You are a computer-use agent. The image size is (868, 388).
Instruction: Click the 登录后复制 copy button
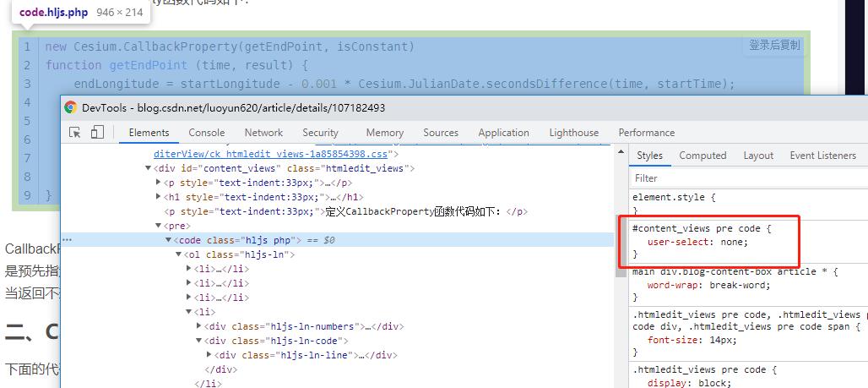coord(774,46)
